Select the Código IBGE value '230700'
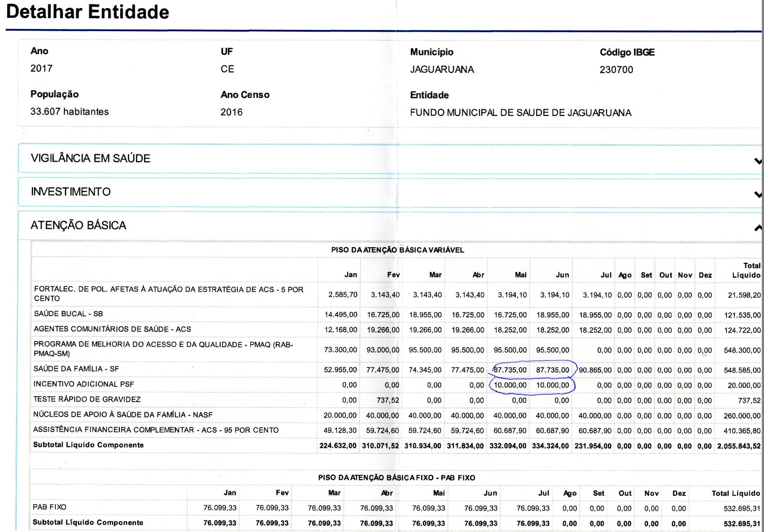 click(x=616, y=70)
